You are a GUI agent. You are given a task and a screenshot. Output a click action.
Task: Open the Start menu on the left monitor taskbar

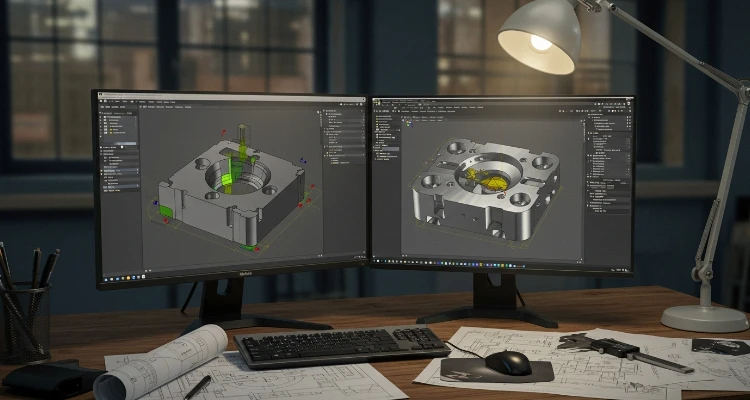click(x=105, y=278)
